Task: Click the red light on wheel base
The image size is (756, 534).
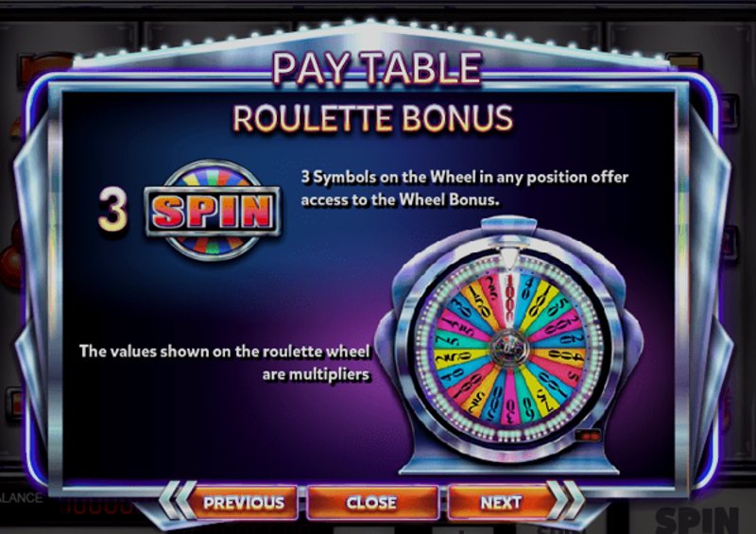Action: click(588, 435)
